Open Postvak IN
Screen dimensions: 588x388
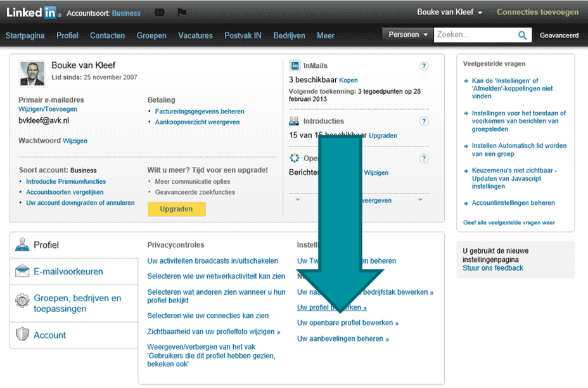[x=243, y=36]
